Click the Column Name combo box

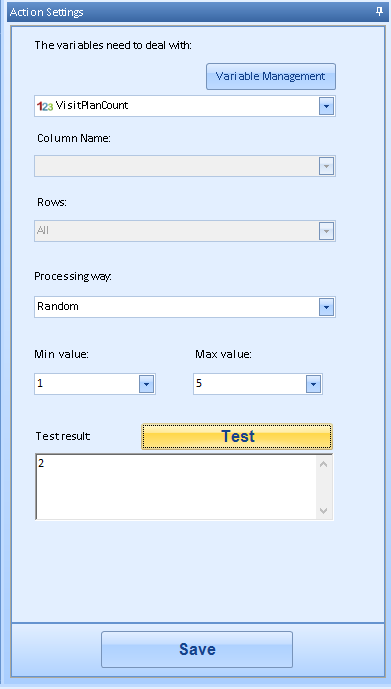coord(185,166)
